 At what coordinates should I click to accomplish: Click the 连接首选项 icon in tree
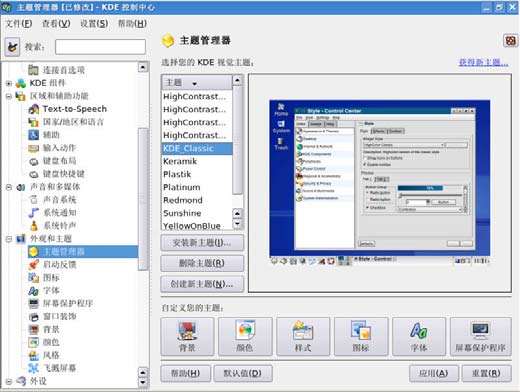coord(33,70)
